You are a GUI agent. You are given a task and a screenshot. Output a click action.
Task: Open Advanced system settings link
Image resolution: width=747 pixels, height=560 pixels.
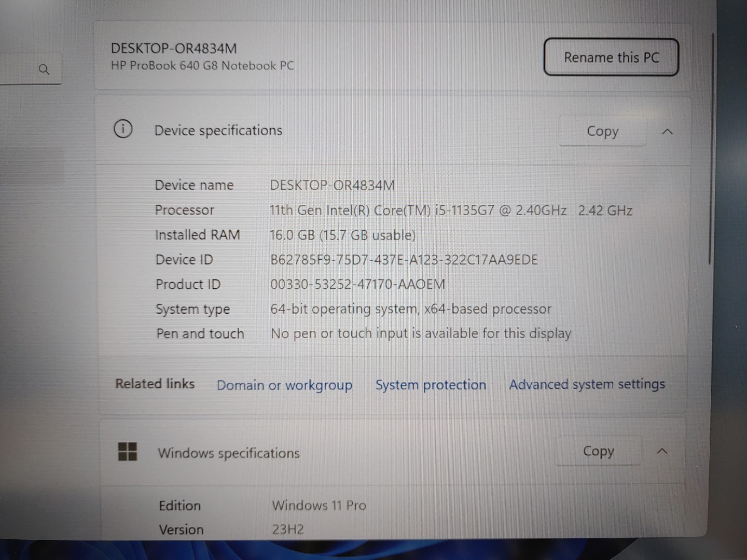click(587, 384)
